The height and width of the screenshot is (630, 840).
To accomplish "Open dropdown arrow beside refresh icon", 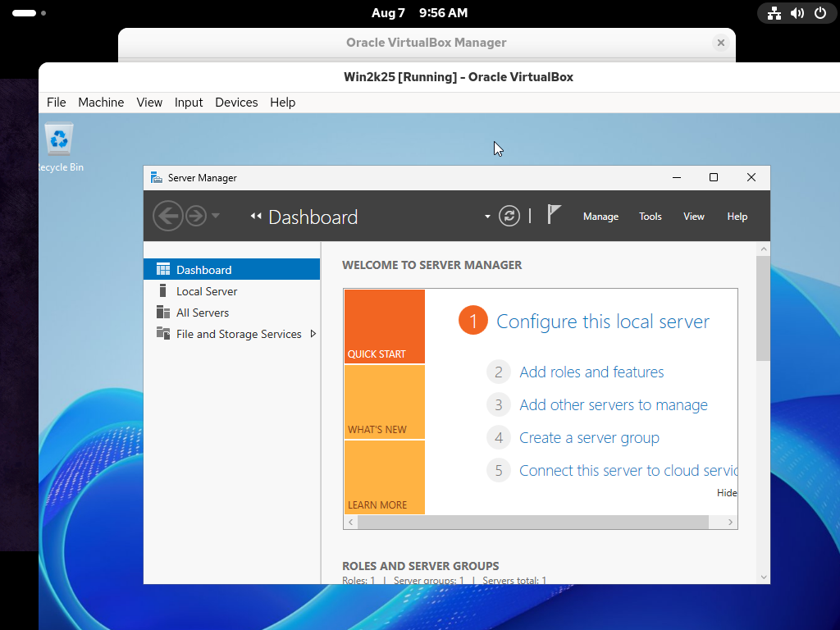I will [x=487, y=217].
